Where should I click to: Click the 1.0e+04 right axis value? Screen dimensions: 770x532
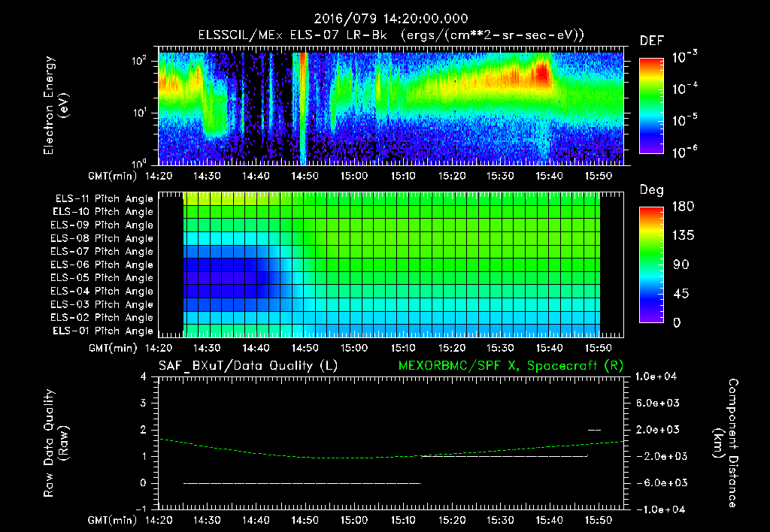656,377
